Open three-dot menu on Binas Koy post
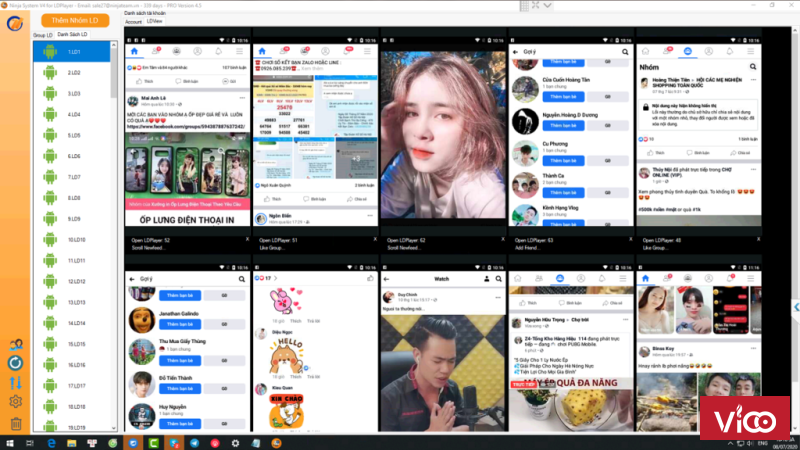The height and width of the screenshot is (450, 800). 753,348
